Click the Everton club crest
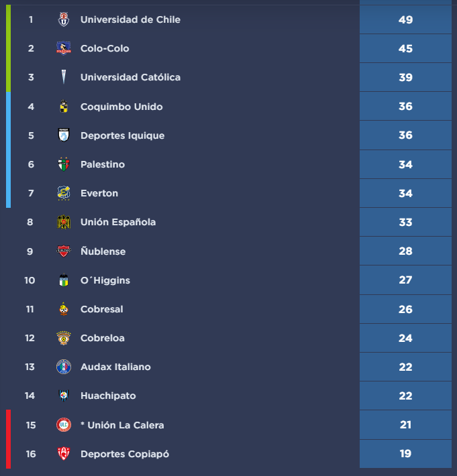The image size is (457, 476). (64, 193)
